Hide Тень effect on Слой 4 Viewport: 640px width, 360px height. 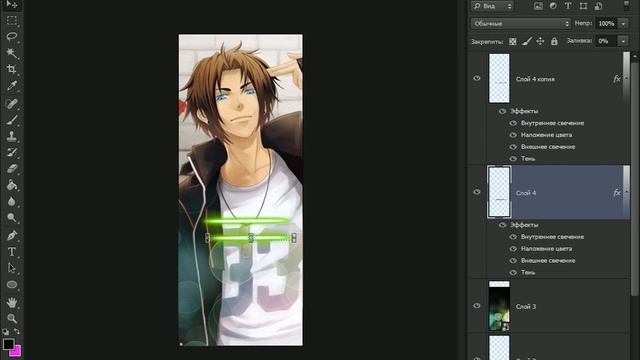coord(513,272)
